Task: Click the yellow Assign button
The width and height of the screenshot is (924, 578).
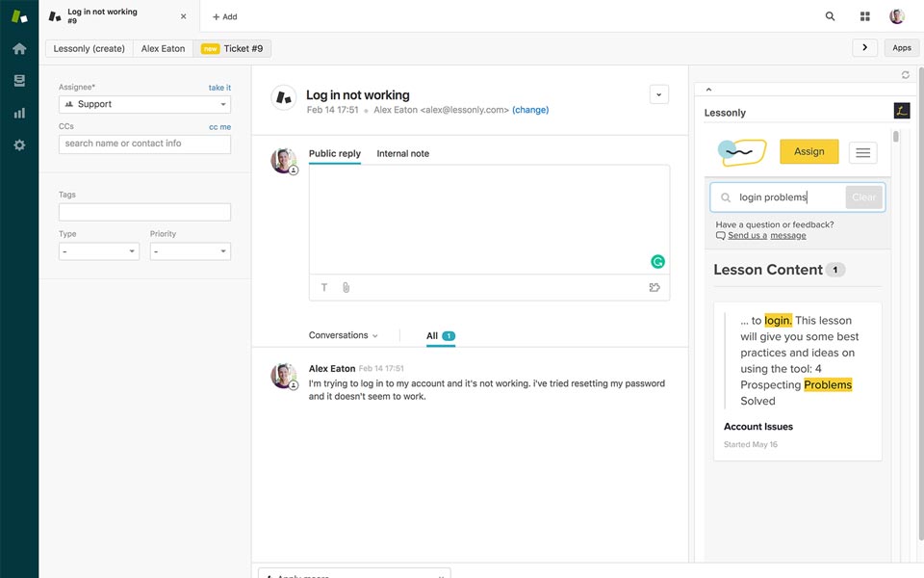Action: point(809,151)
